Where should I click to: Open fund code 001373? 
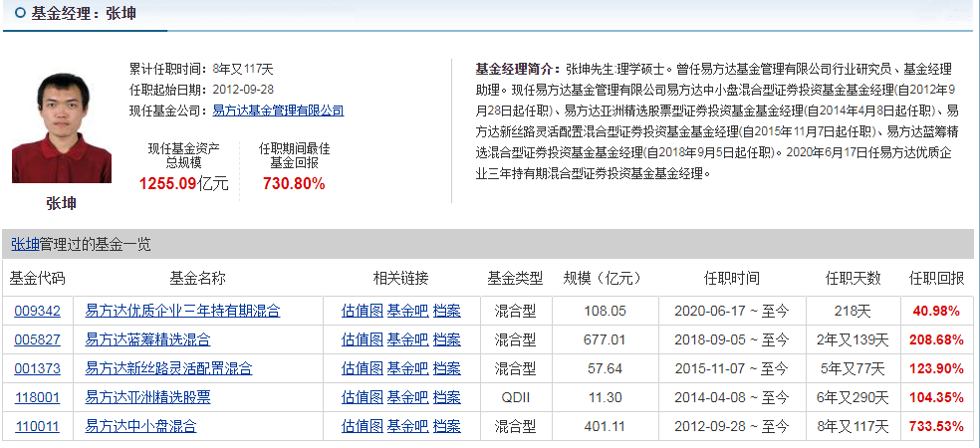(38, 368)
